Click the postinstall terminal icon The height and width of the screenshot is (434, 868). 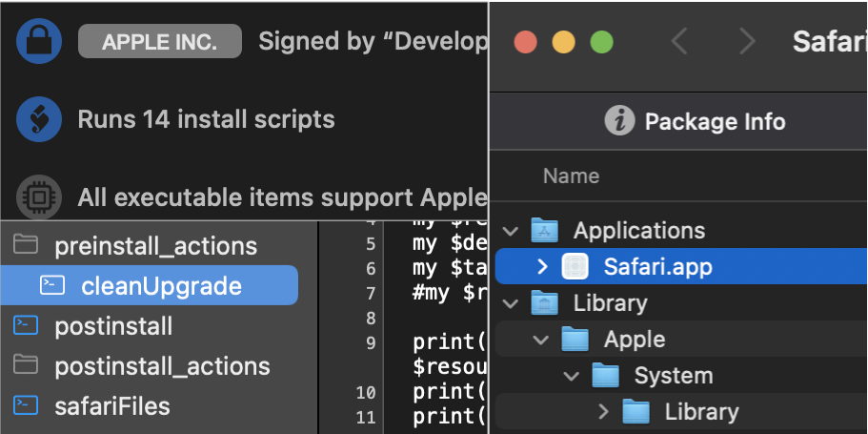[x=26, y=325]
